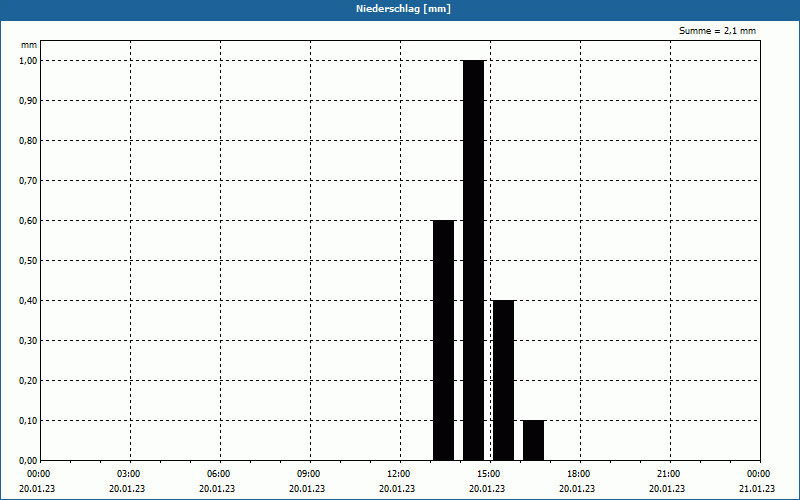Click the 0,30 y-axis value

point(28,341)
